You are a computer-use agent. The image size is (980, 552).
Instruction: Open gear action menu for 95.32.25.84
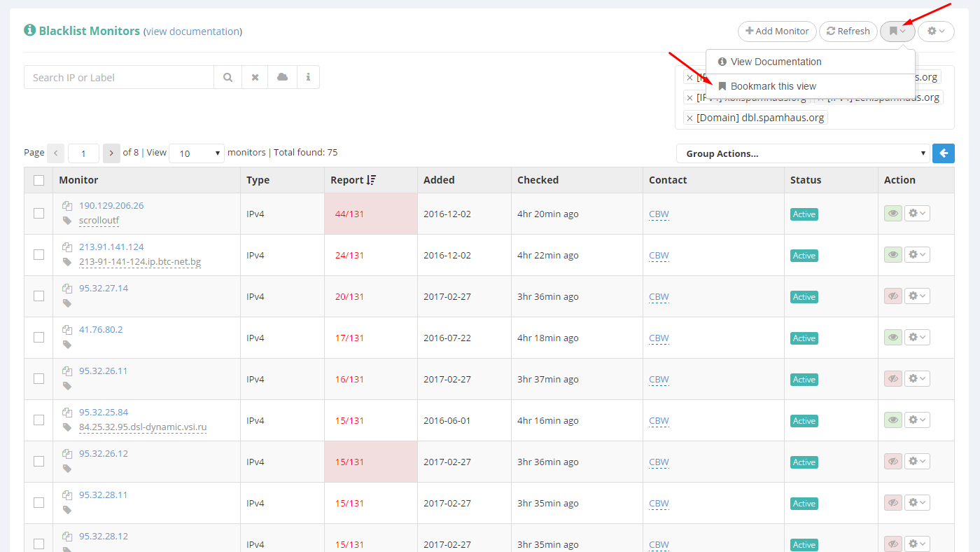coord(917,420)
